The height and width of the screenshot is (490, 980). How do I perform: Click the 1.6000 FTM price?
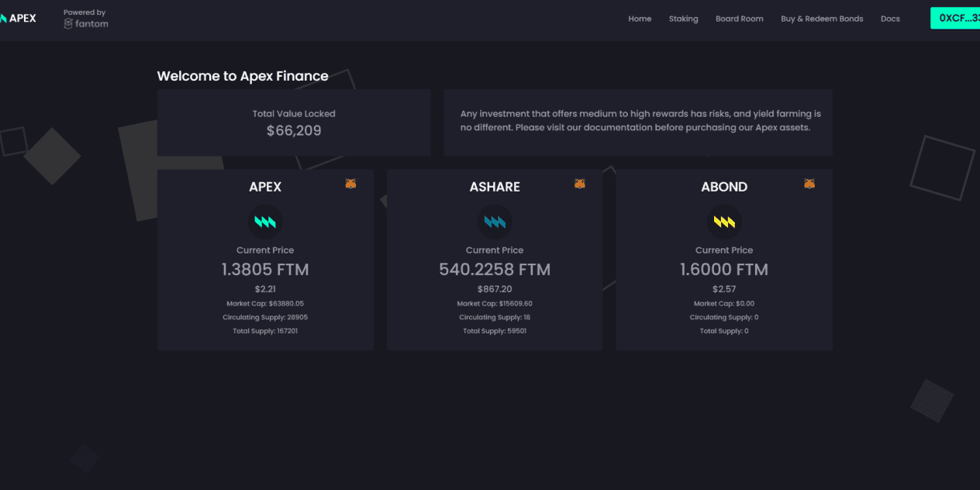[724, 270]
